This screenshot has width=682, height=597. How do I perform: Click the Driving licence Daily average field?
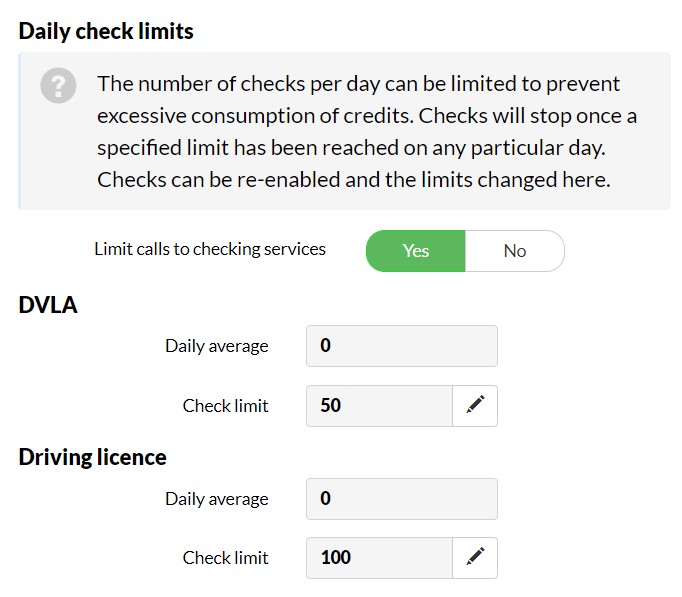pos(402,499)
